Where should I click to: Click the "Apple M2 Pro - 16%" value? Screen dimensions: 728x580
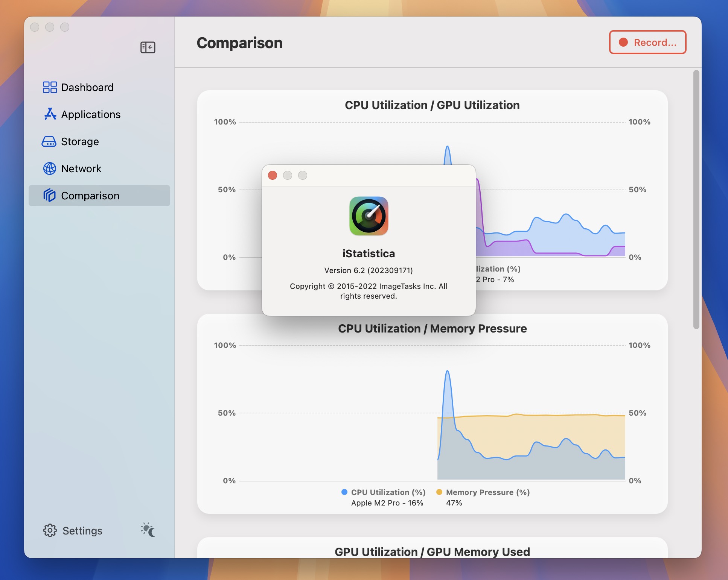(387, 503)
